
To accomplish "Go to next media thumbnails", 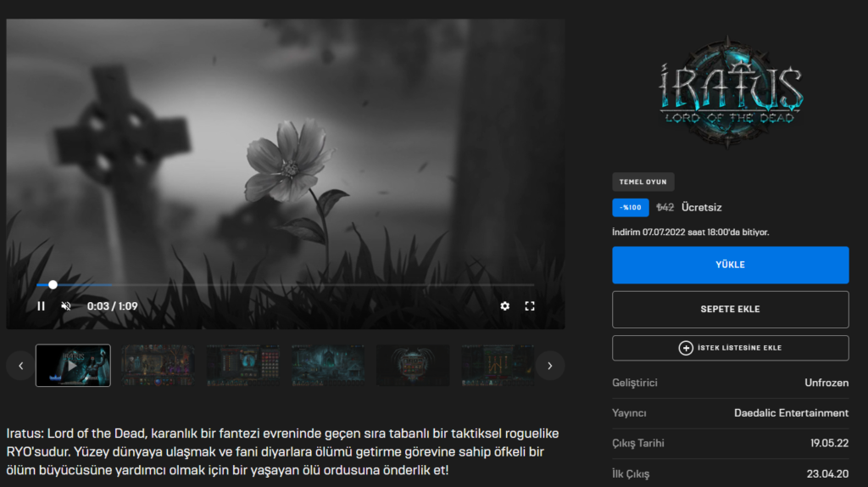I will (549, 366).
